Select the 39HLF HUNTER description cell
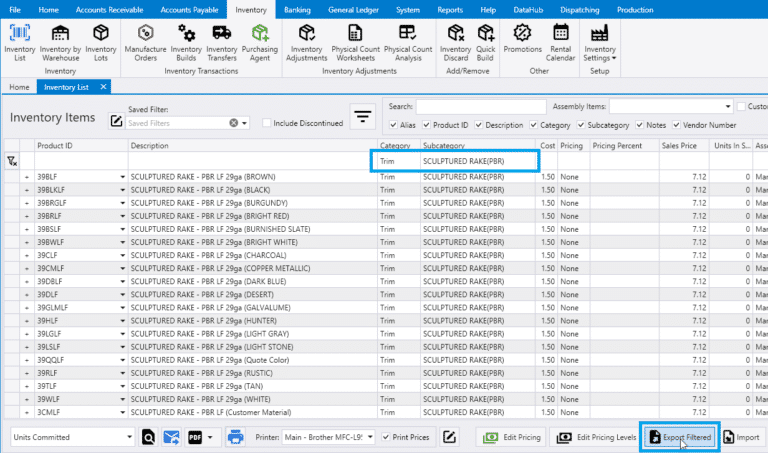This screenshot has width=768, height=453. (252, 321)
